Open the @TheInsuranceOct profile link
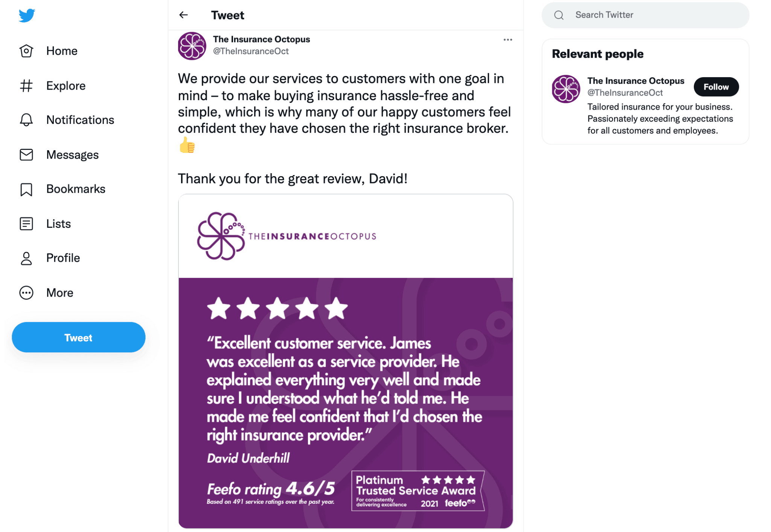771x532 pixels. (625, 93)
